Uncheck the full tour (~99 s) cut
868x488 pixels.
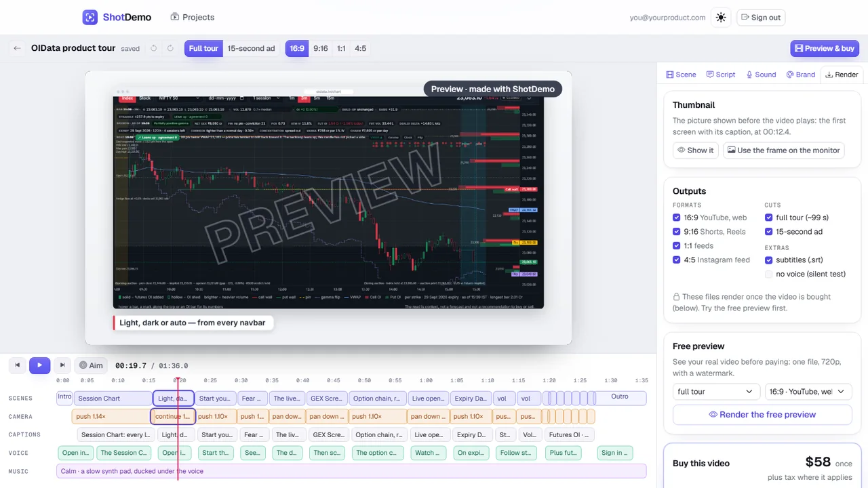pos(769,218)
